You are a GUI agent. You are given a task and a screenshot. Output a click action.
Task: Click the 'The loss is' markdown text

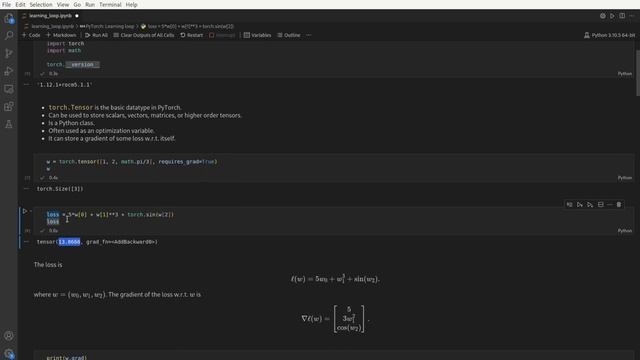tap(48, 264)
